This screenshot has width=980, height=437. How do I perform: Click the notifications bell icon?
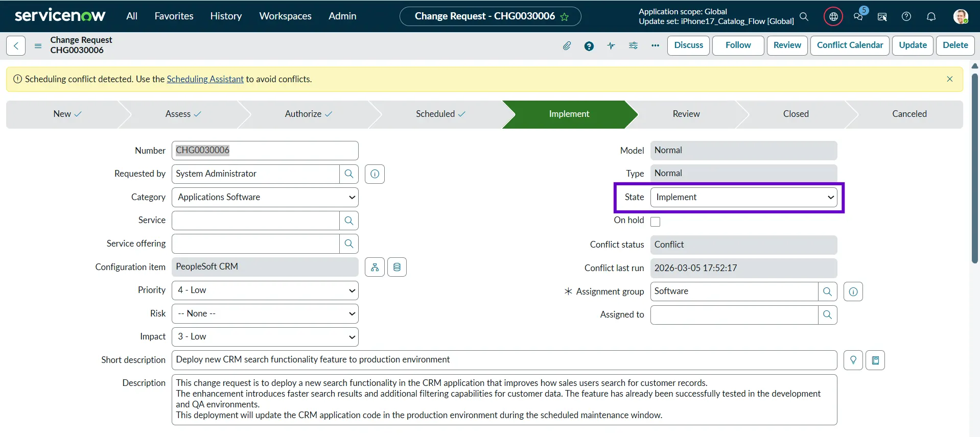(x=931, y=16)
